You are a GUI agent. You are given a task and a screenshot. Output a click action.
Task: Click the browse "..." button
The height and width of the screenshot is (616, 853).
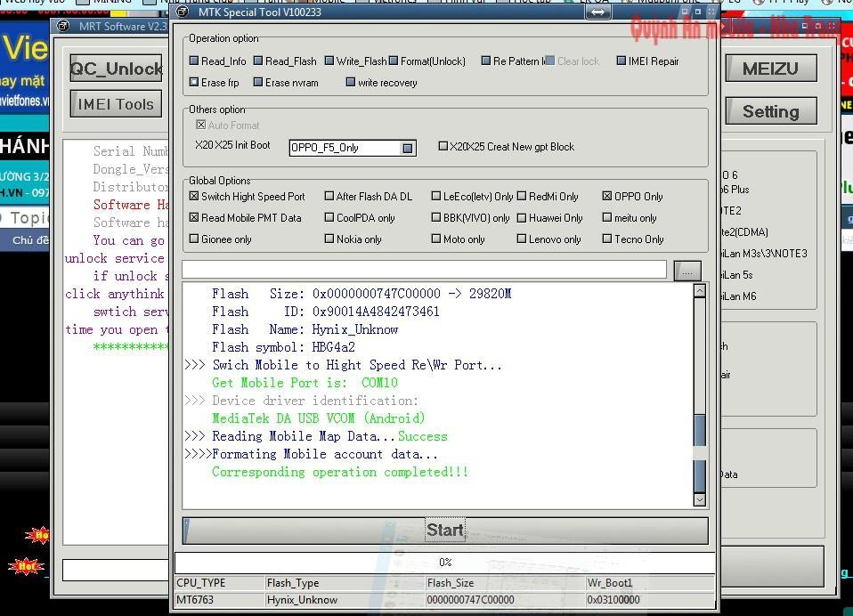[687, 271]
